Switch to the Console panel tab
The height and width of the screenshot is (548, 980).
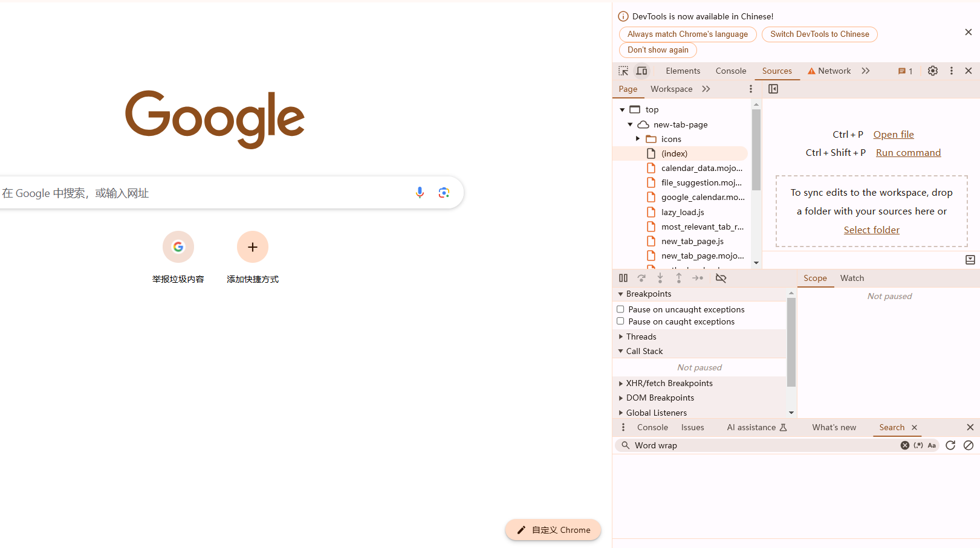[x=731, y=71]
